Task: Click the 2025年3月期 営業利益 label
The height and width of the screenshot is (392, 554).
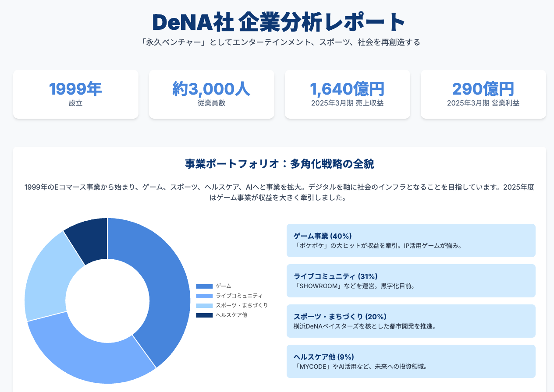Action: coord(483,104)
